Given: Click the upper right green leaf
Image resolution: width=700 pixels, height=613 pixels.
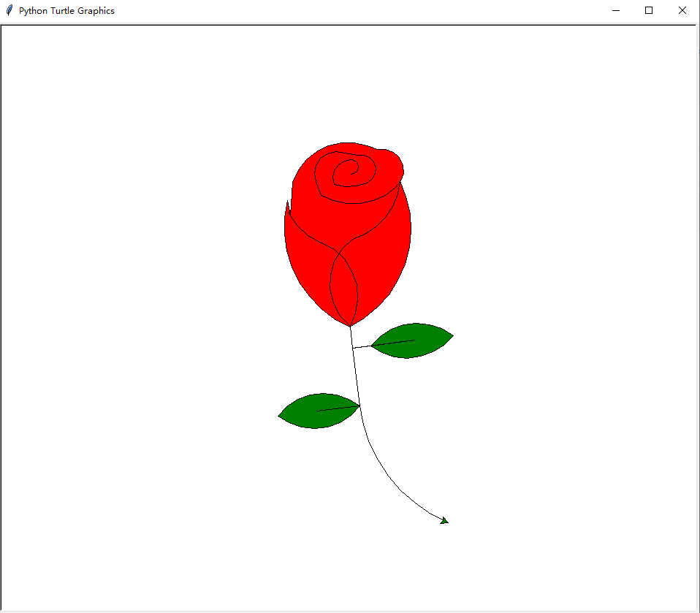Looking at the screenshot, I should (x=412, y=340).
